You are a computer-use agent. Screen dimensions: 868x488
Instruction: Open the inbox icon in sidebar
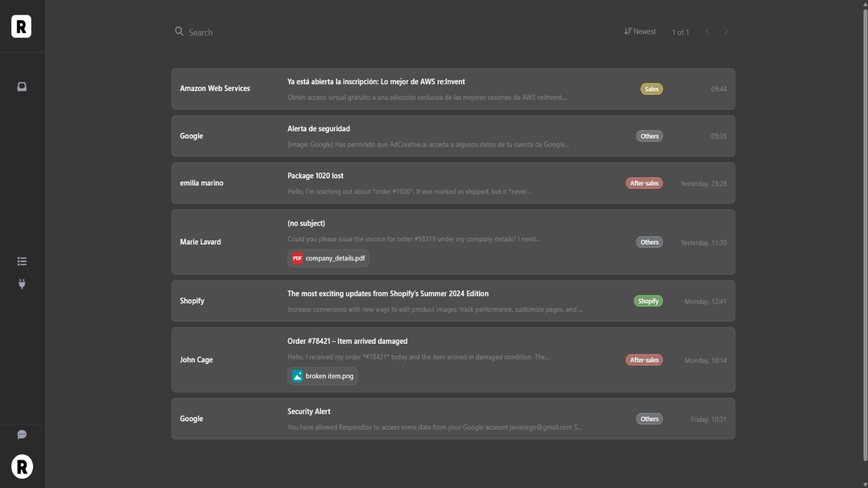[x=22, y=87]
